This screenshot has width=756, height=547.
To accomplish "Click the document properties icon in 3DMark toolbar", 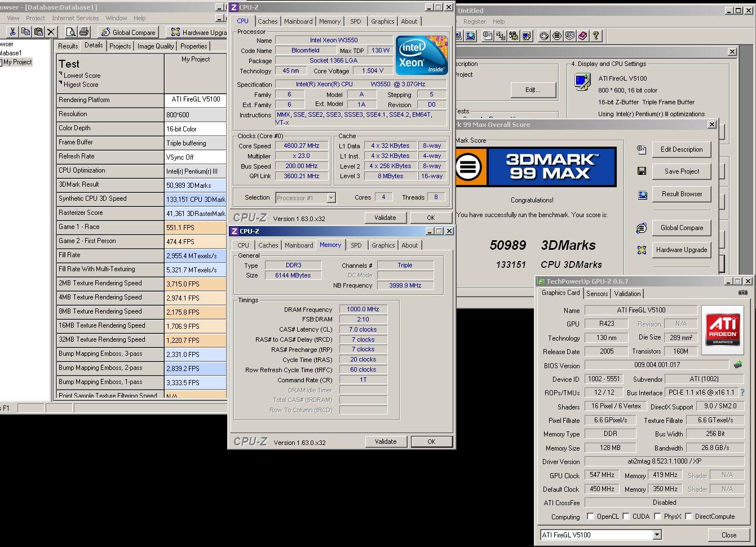I will click(x=488, y=36).
